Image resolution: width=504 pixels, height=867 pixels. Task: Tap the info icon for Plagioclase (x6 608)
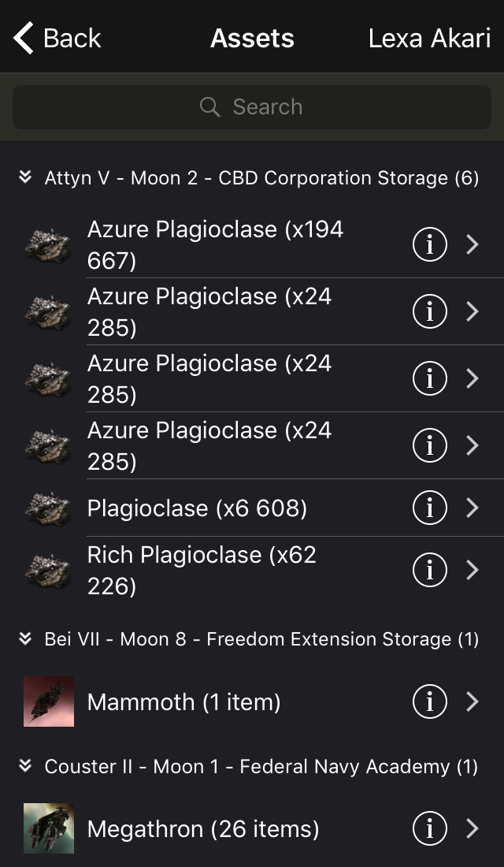pos(430,508)
